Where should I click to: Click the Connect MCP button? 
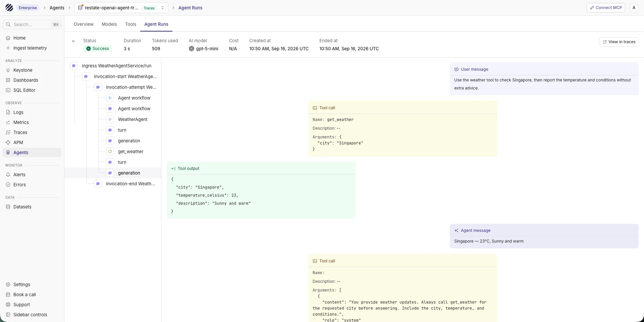click(x=606, y=8)
